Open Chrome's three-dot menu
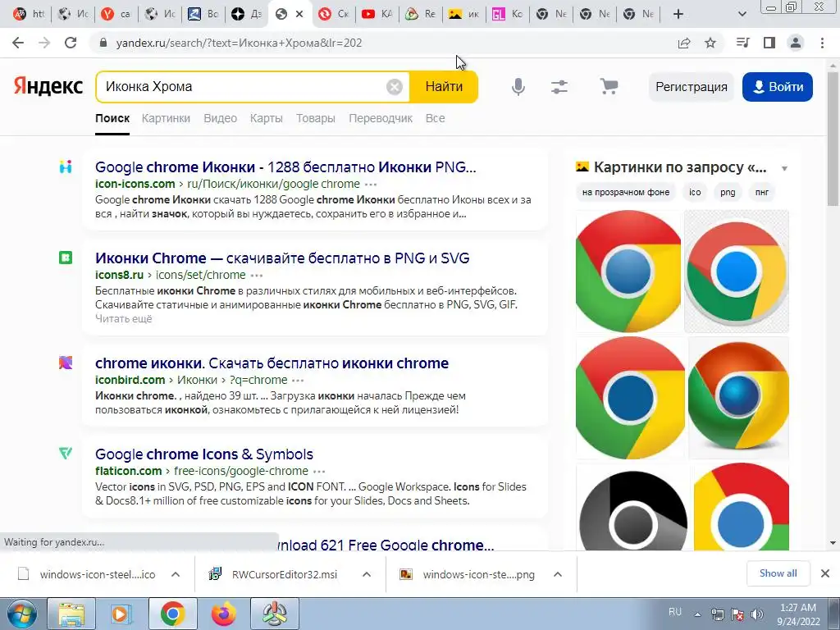840x630 pixels. coord(822,43)
